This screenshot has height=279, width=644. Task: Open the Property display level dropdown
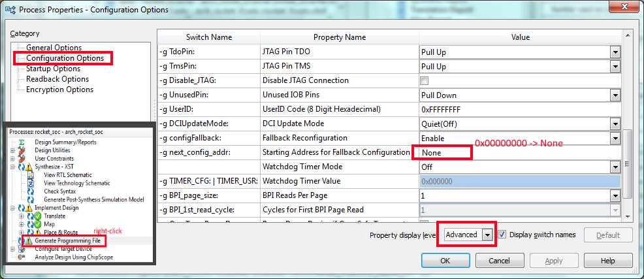tap(487, 235)
